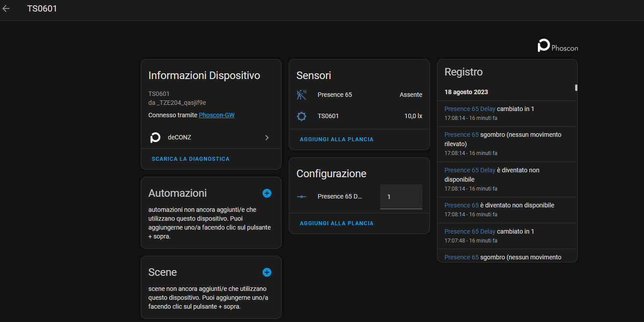Select the Presence 65 motion sensor icon
This screenshot has width=644, height=322.
point(302,94)
